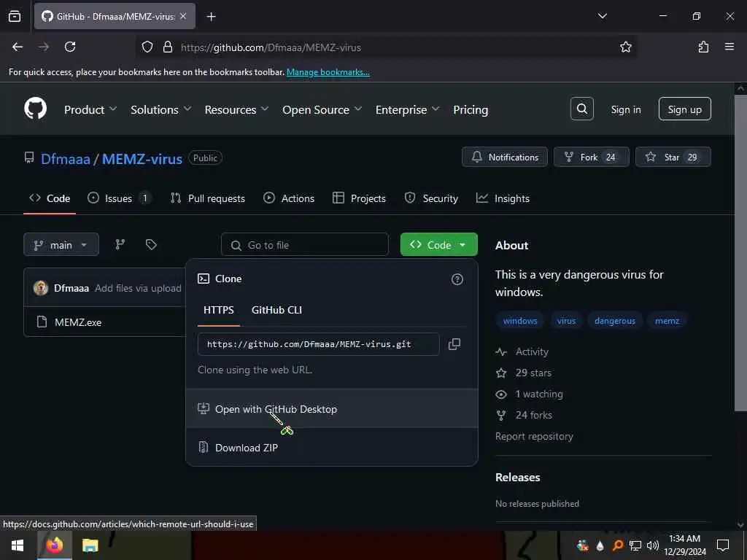Open the Dfmaaa owner link

pyautogui.click(x=65, y=158)
